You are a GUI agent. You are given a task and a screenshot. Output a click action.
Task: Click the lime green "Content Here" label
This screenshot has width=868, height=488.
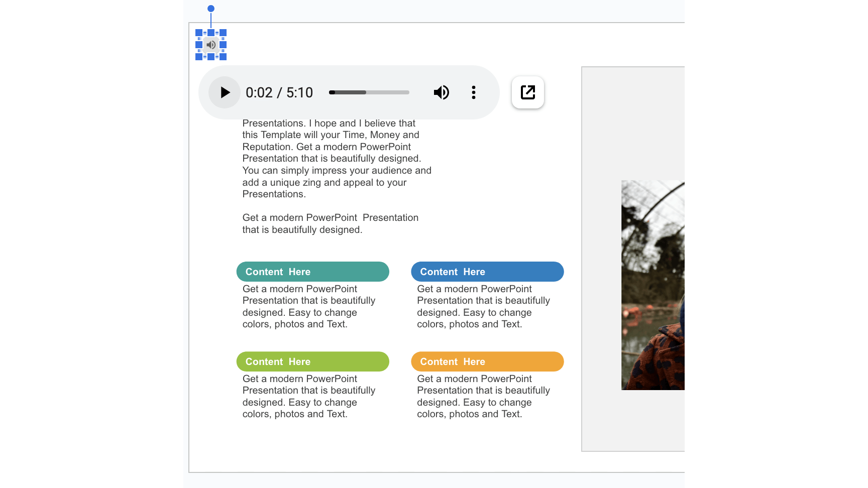[313, 361]
